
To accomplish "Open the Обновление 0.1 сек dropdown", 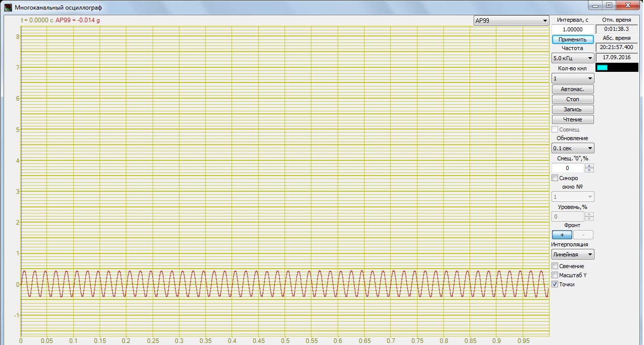I will coord(573,148).
